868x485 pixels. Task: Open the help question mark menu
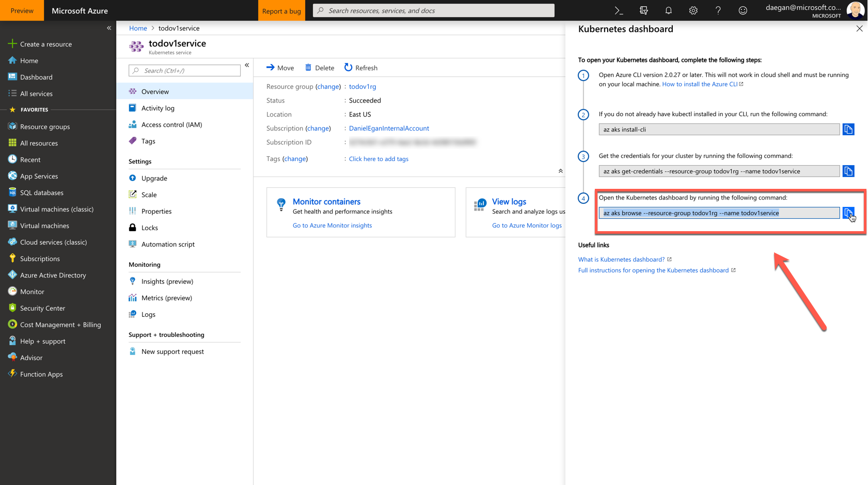point(718,10)
